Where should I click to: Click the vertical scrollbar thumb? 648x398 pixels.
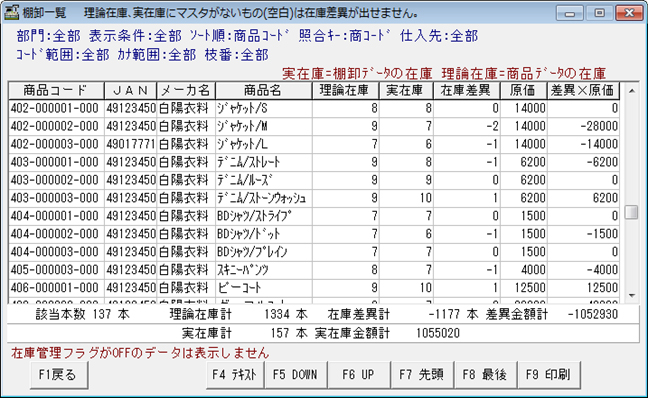631,212
